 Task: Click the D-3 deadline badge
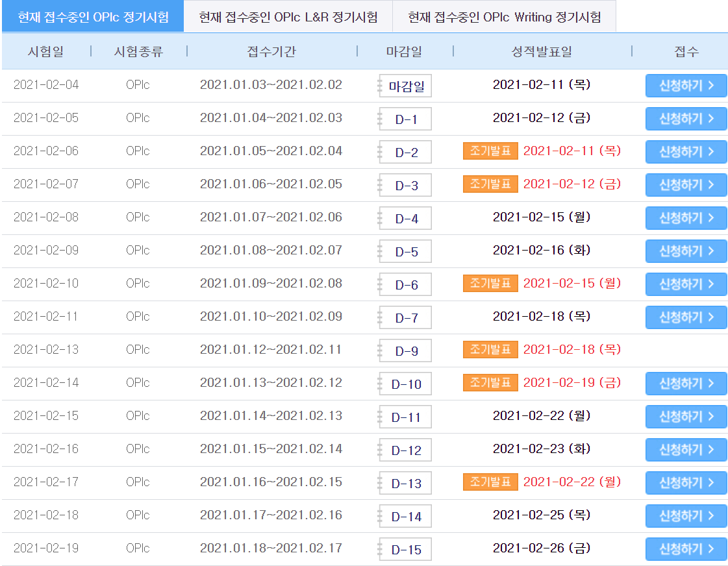click(405, 185)
